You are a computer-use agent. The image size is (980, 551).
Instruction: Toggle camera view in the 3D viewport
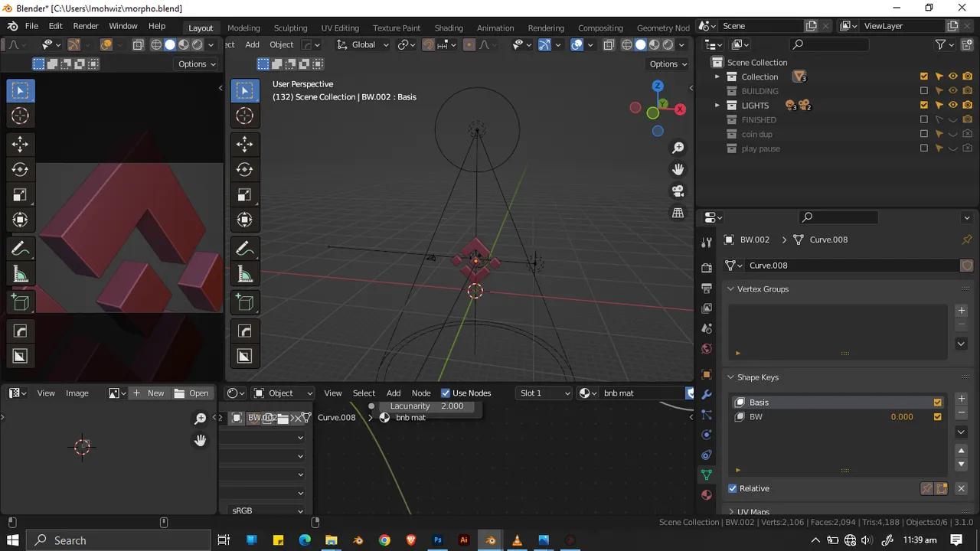[678, 191]
